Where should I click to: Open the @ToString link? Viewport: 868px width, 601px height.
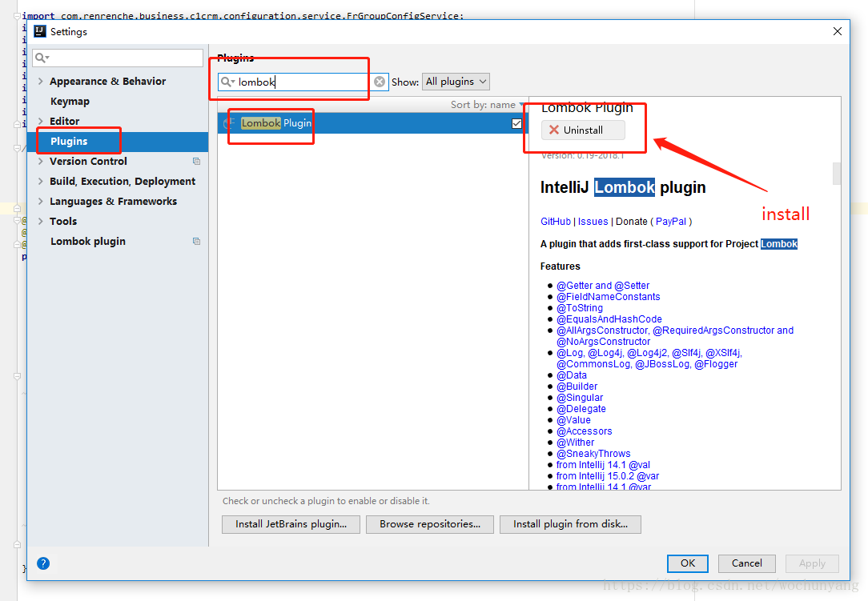coord(580,307)
